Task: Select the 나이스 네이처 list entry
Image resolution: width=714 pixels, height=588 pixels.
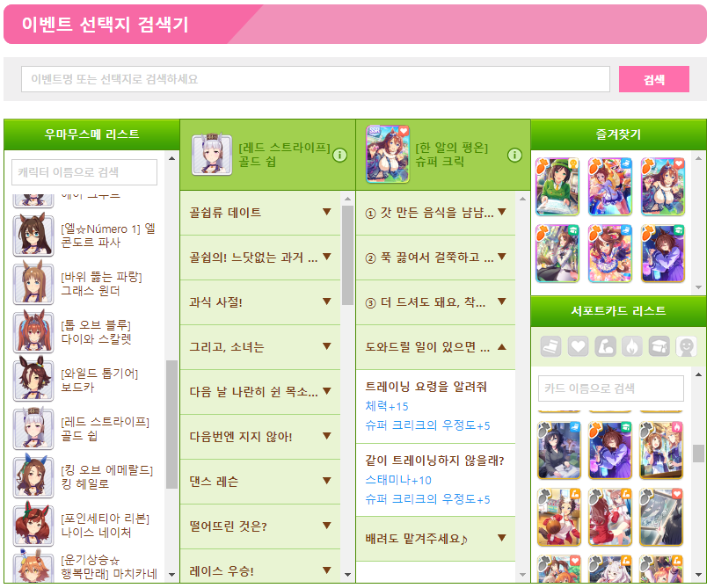Action: [86, 526]
